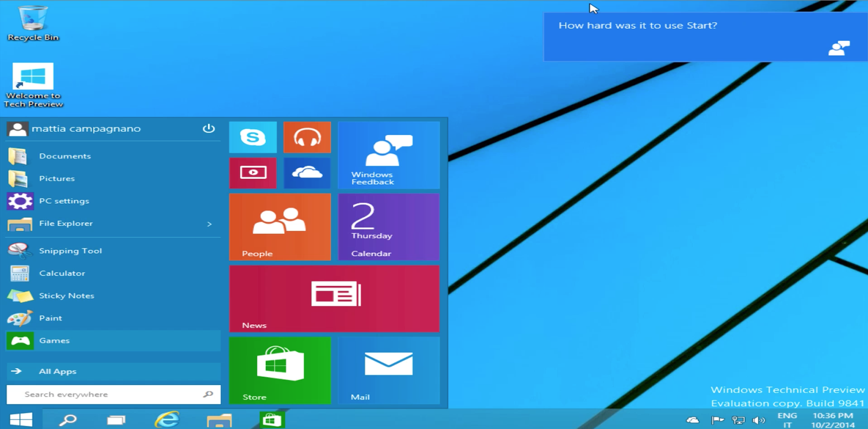Screen dimensions: 868x429
Task: Open the OneDrive cloud tile
Action: pyautogui.click(x=307, y=173)
